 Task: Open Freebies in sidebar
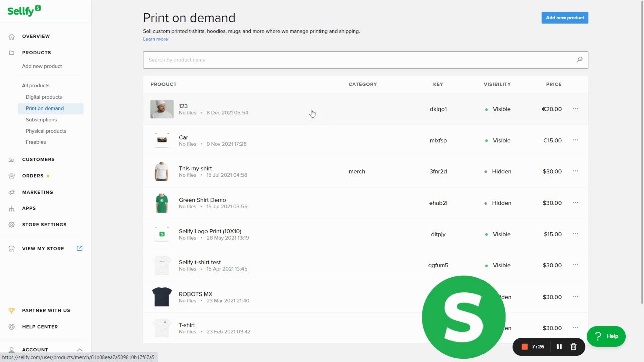[x=36, y=142]
